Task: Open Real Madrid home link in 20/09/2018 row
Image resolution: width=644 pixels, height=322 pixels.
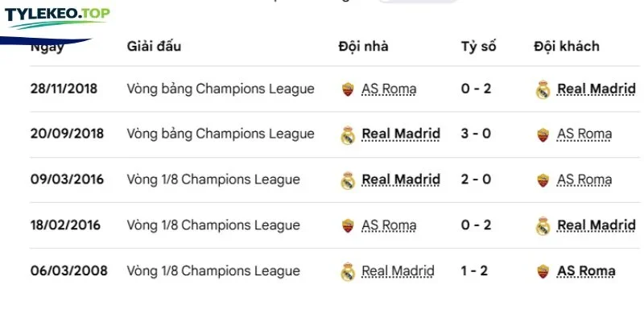Action: click(401, 134)
